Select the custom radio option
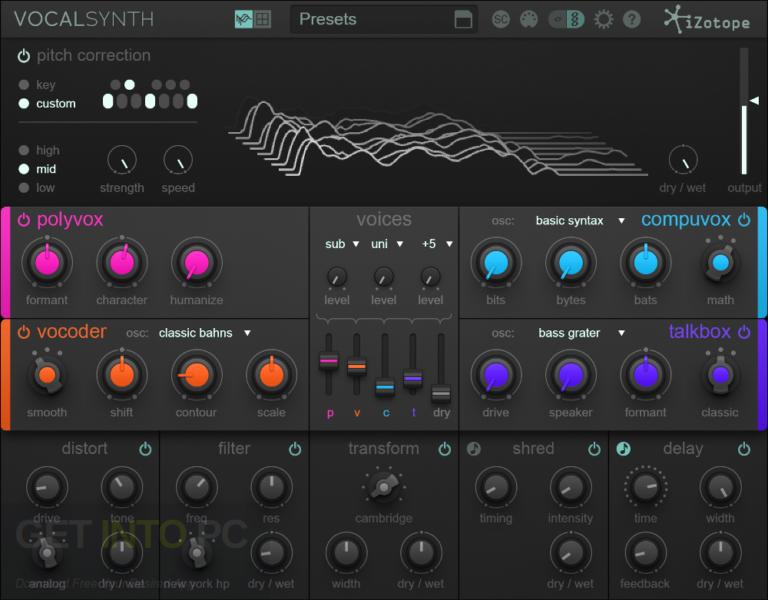 click(24, 103)
